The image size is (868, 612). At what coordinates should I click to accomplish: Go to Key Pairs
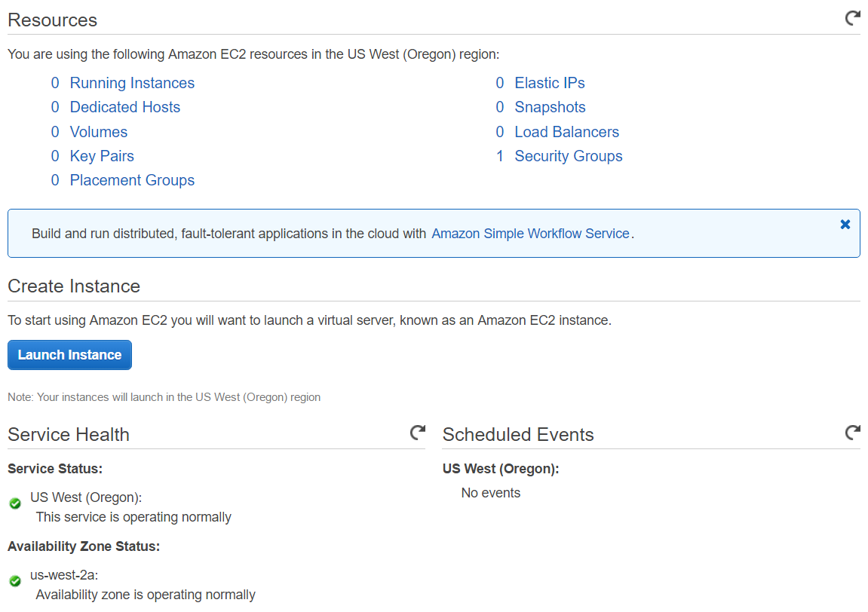click(102, 156)
